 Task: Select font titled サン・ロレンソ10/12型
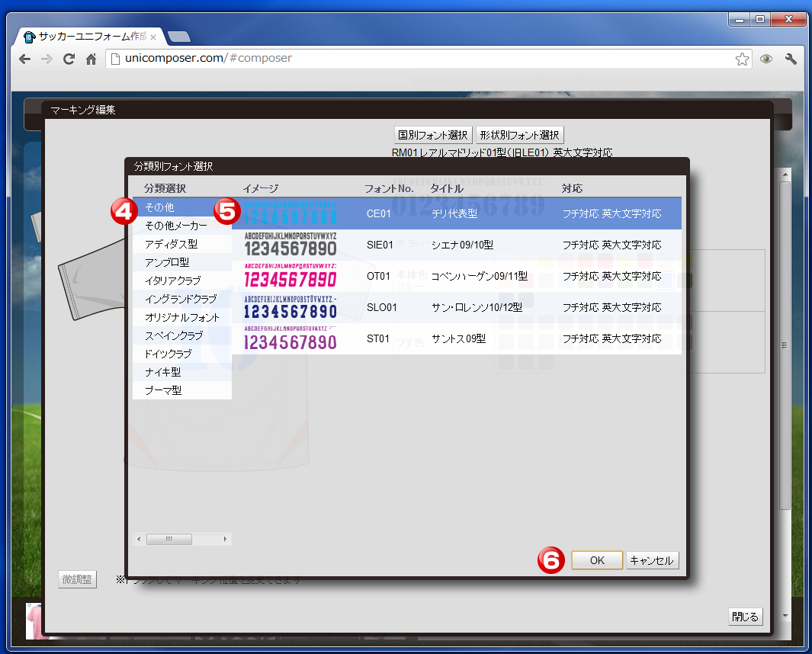(x=477, y=308)
